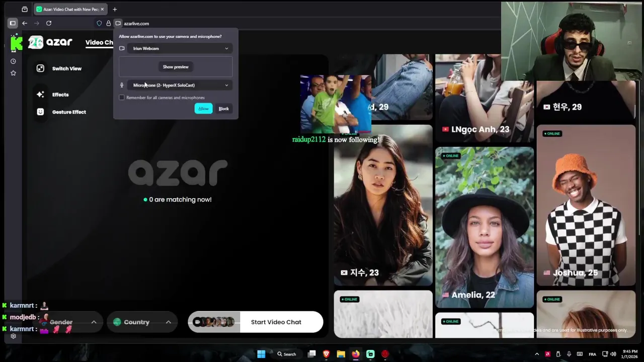
Task: Open the network tray icon
Action: tap(605, 354)
